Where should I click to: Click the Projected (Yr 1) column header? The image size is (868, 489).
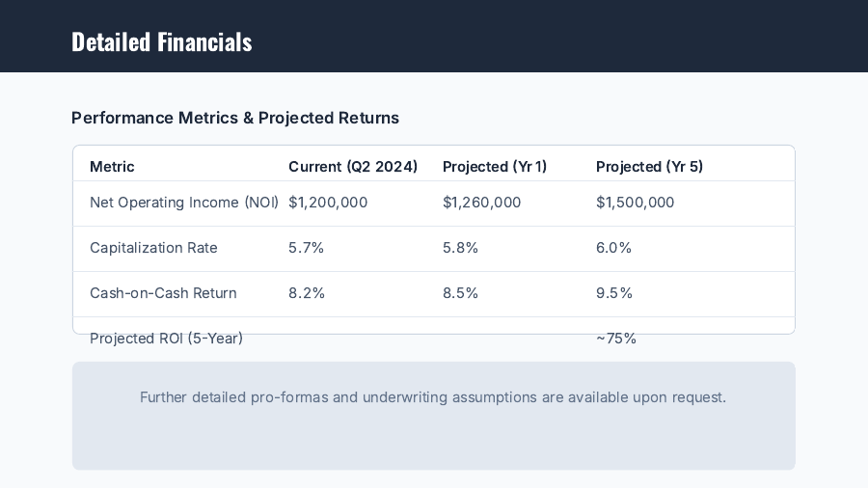coord(495,167)
